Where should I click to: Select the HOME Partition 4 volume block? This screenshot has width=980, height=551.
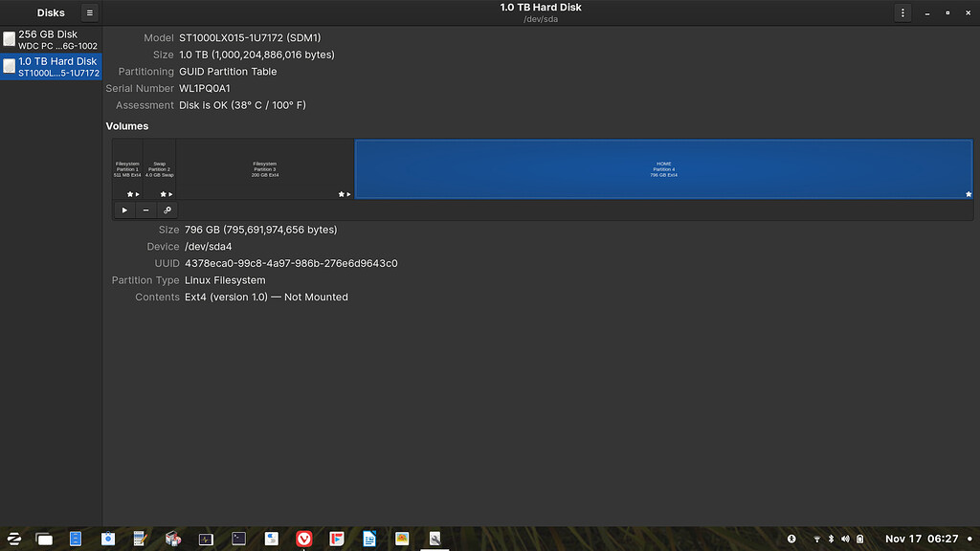click(663, 168)
